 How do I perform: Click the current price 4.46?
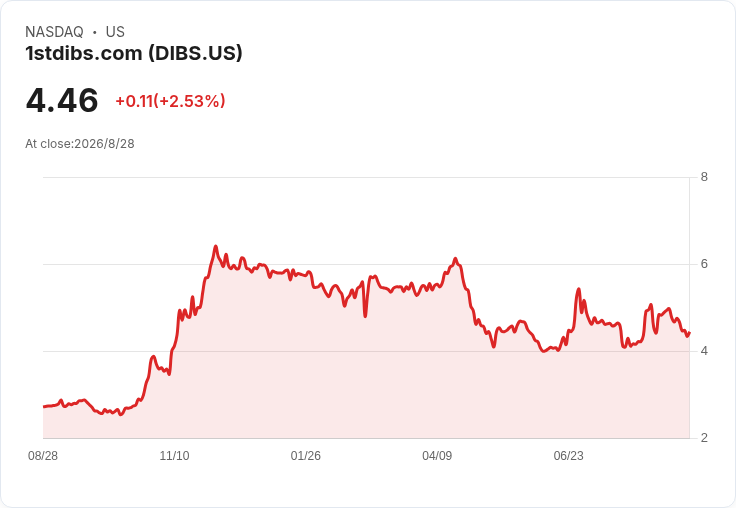pyautogui.click(x=62, y=100)
